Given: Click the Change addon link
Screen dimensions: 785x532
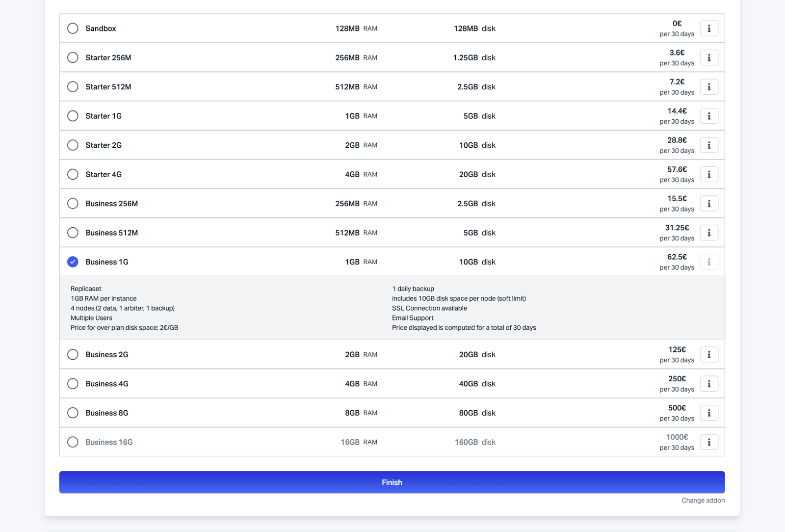Looking at the screenshot, I should coord(703,501).
